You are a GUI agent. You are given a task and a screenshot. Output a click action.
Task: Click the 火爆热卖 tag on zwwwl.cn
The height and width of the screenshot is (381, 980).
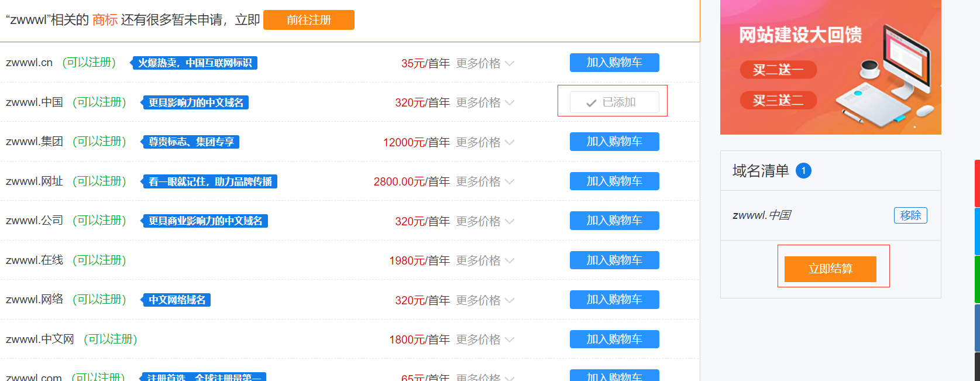194,63
